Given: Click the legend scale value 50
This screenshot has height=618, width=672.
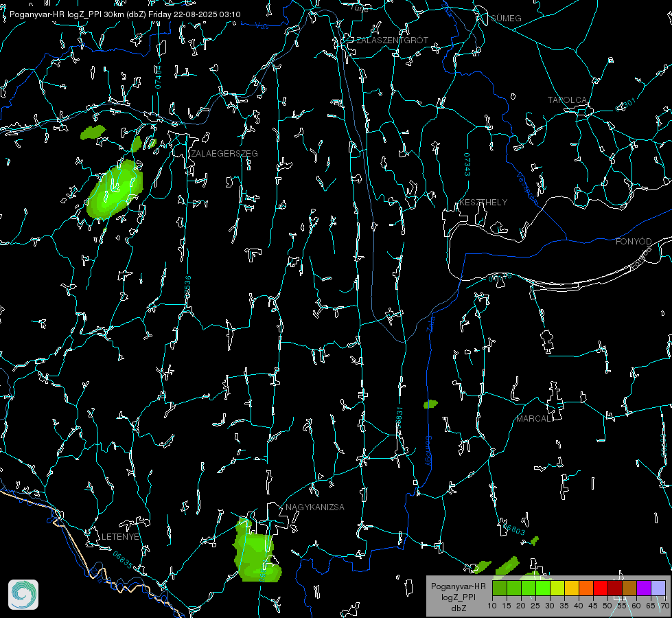Looking at the screenshot, I should [607, 606].
